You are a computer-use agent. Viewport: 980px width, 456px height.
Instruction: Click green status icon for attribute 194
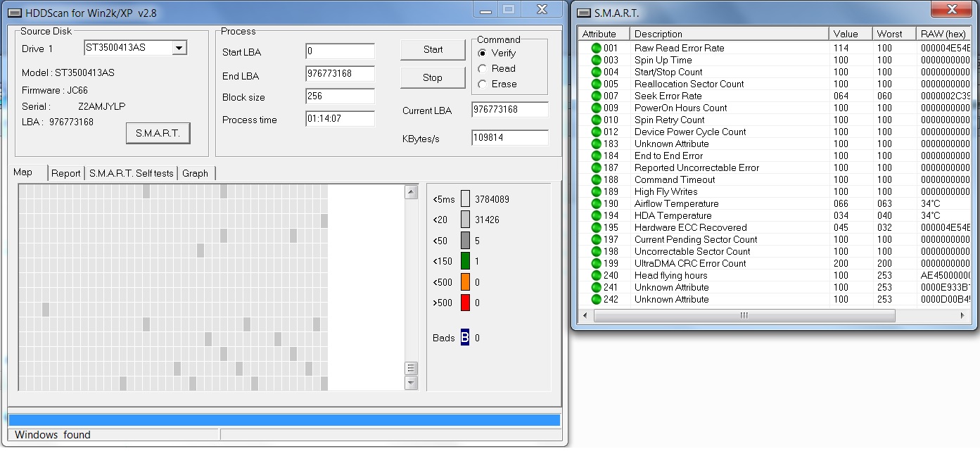[597, 215]
